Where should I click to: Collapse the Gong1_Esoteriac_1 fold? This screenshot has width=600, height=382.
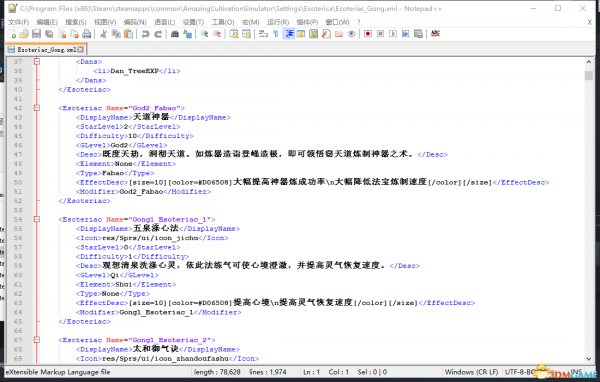[37, 219]
